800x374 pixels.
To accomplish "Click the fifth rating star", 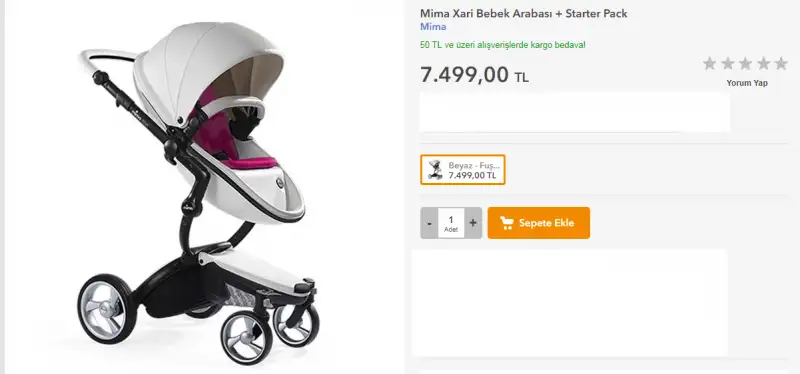I will click(781, 64).
